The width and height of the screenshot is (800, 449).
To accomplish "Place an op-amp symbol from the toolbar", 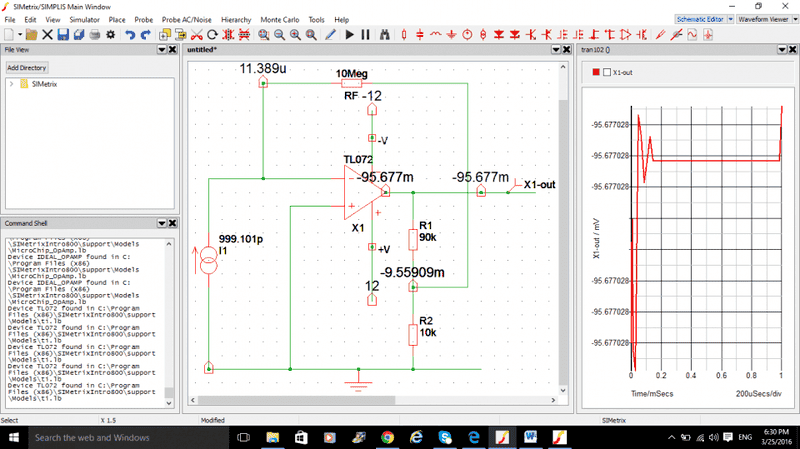I will [626, 35].
